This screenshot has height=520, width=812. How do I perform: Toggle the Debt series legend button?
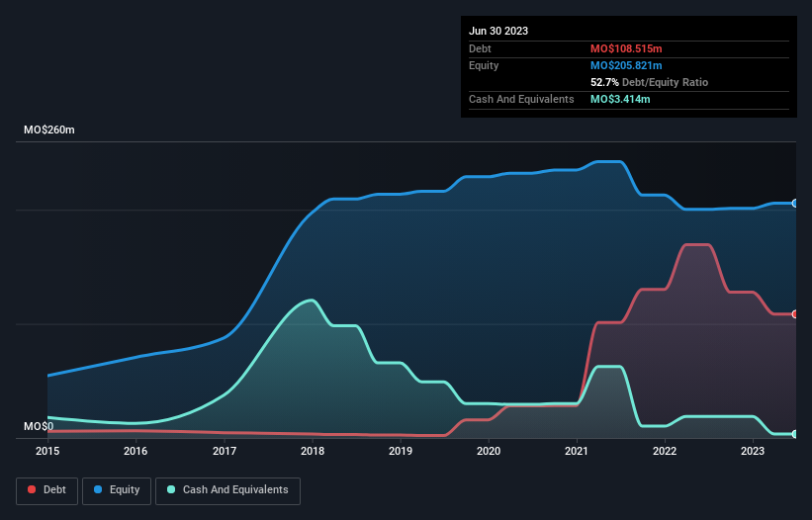coord(47,490)
